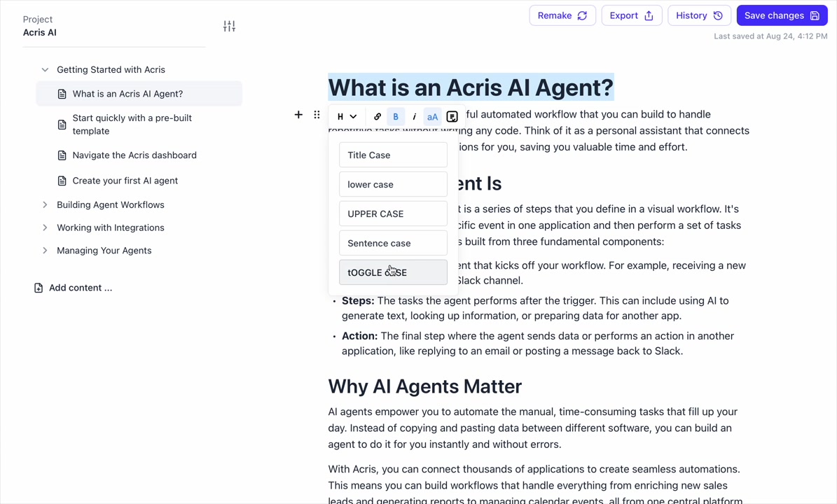Click the plus icon to add block
Viewport: 837px width, 504px height.
tap(298, 115)
